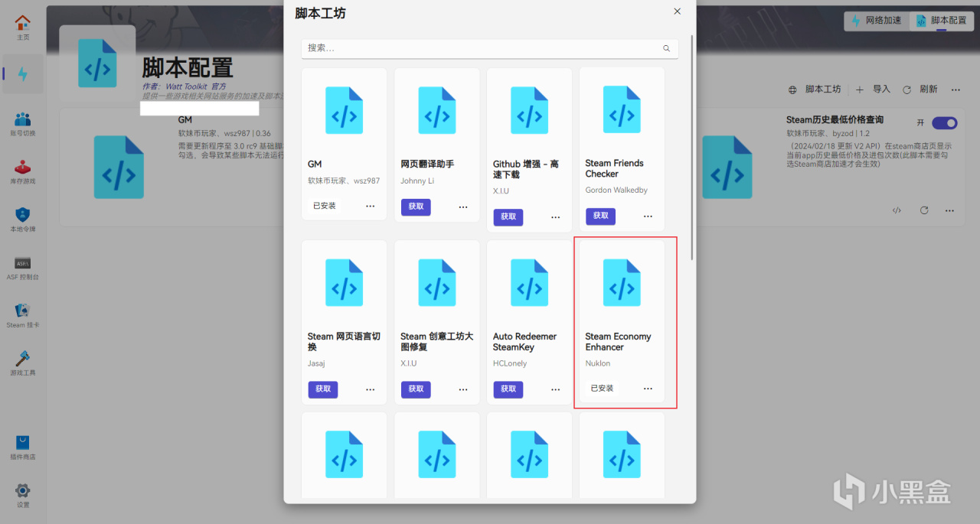Click the 导入 import toolbar button
The width and height of the screenshot is (980, 524).
(x=873, y=90)
